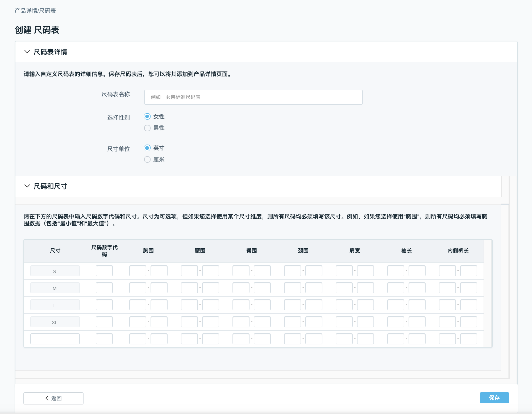
Task: Click the empty custom size name field
Action: pos(55,339)
